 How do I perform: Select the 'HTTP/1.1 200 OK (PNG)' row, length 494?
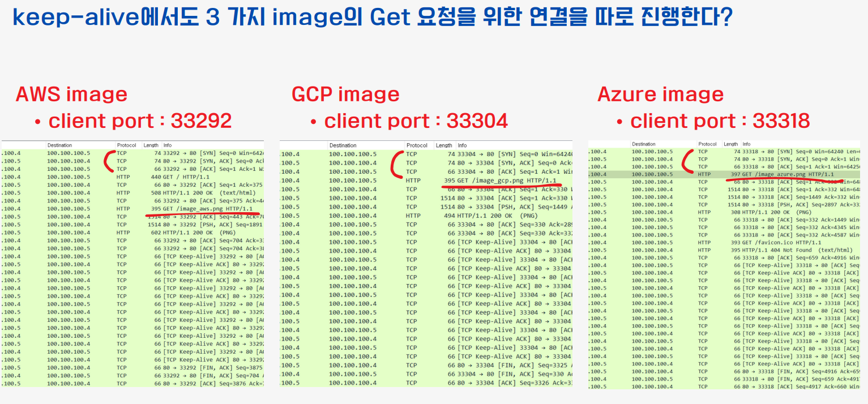[x=426, y=216]
